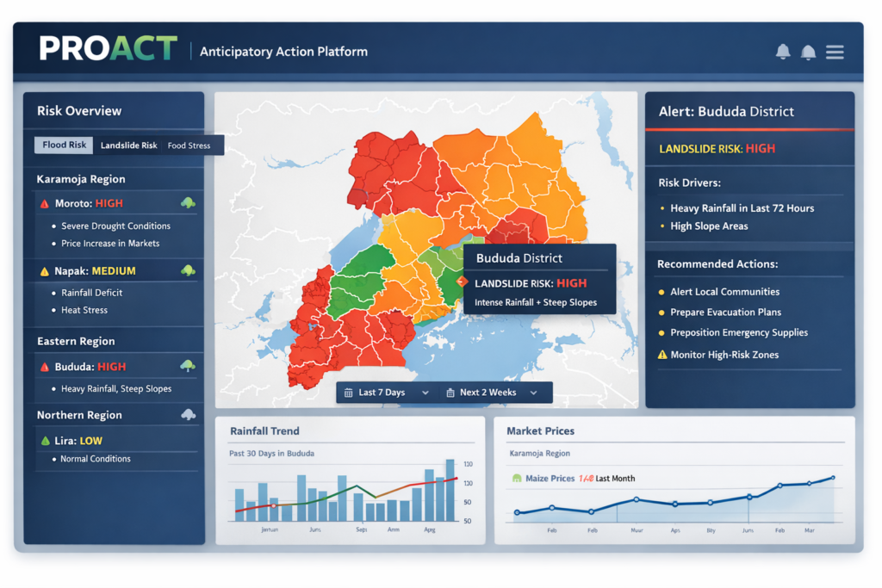Click the cloud icon next to Northern Region

click(x=188, y=415)
